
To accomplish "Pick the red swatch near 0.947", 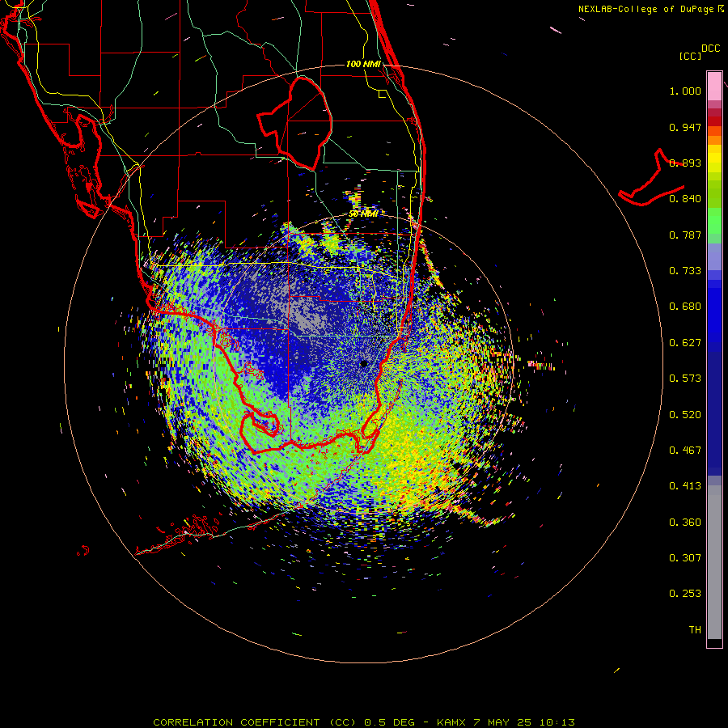I will coord(714,121).
